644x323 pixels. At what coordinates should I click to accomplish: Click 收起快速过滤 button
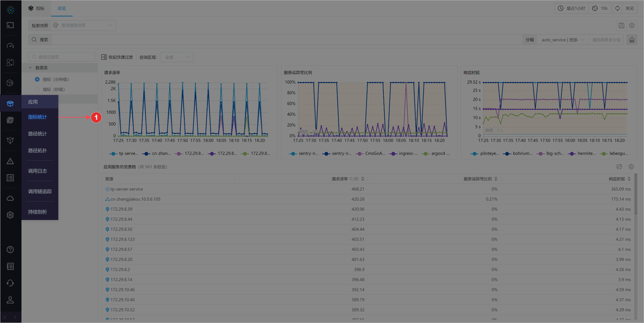pyautogui.click(x=117, y=57)
